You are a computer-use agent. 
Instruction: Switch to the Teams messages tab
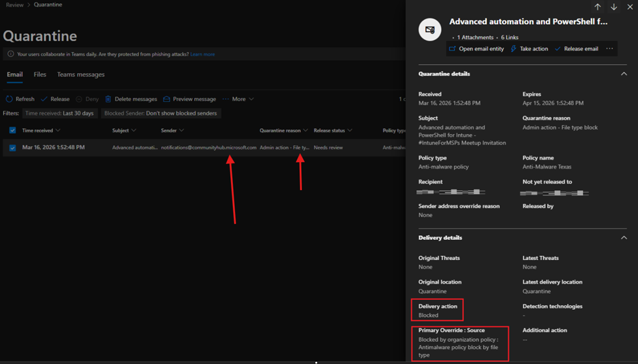click(x=80, y=74)
